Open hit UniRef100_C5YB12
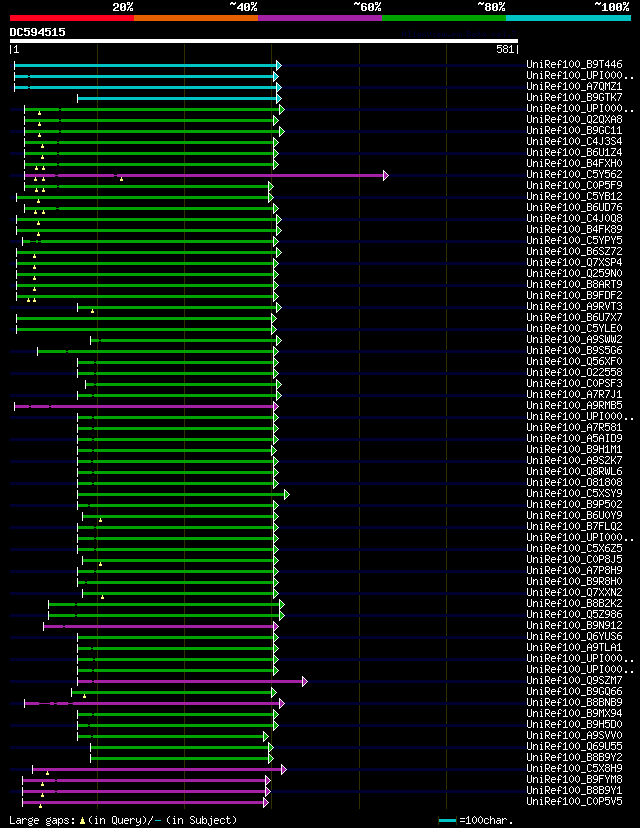This screenshot has height=828, width=640. point(574,196)
